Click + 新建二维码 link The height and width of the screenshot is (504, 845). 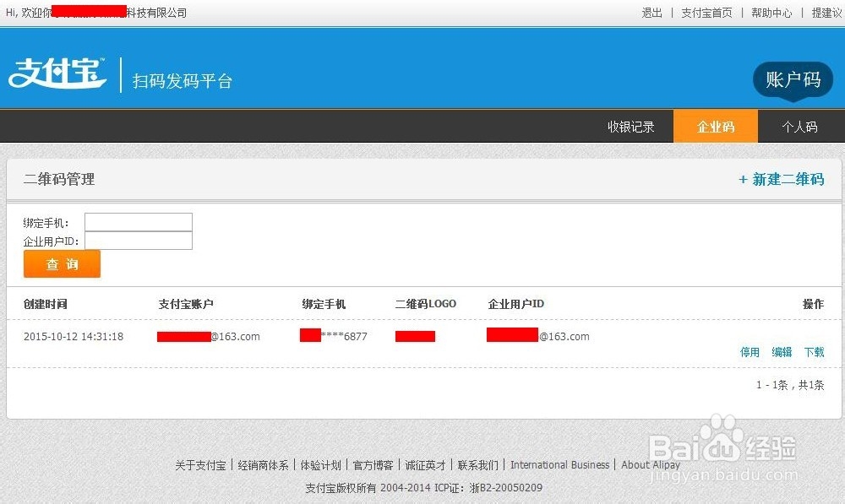[x=782, y=179]
